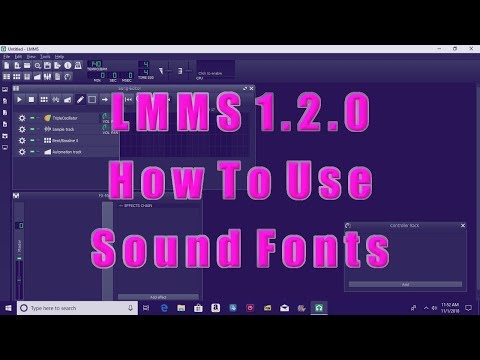
Task: Click the master pitch slider
Action: coord(188,71)
